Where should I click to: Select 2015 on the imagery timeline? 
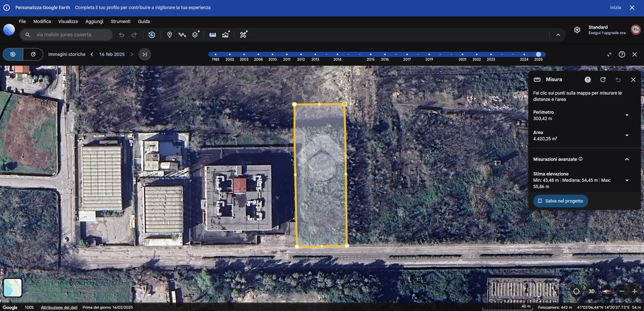(x=370, y=54)
